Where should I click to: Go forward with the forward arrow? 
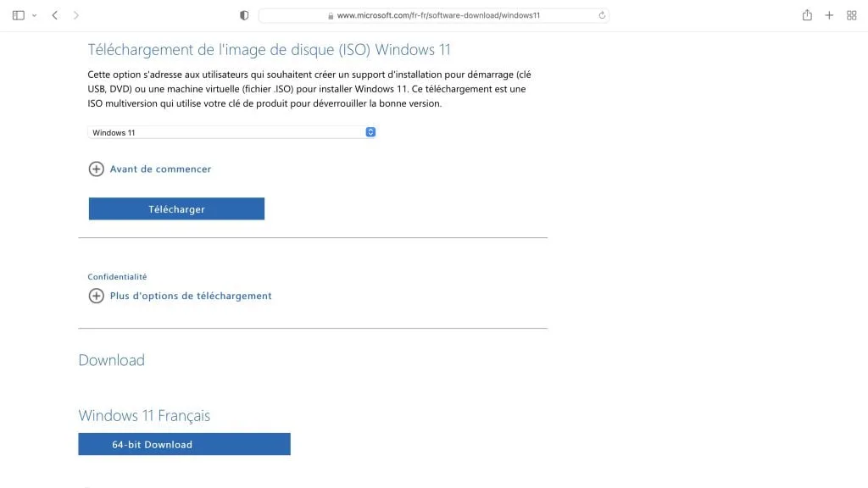pos(75,15)
